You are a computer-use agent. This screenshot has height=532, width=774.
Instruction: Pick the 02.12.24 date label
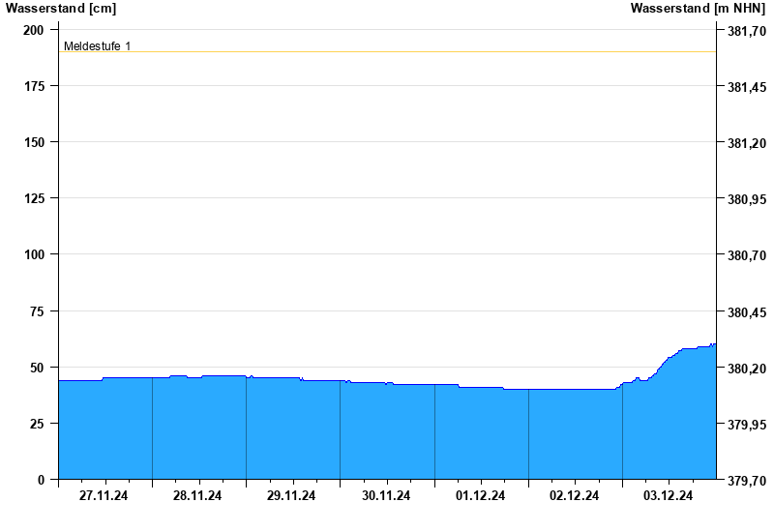click(x=575, y=496)
